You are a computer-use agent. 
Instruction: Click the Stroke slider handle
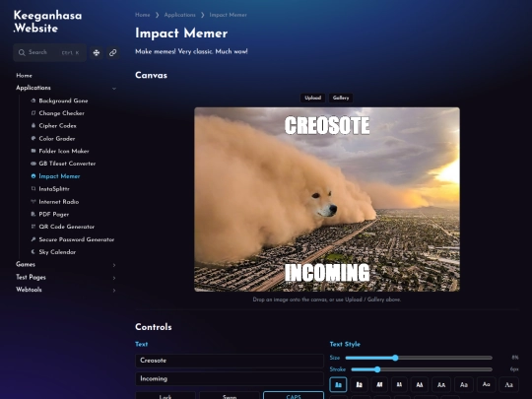(377, 369)
